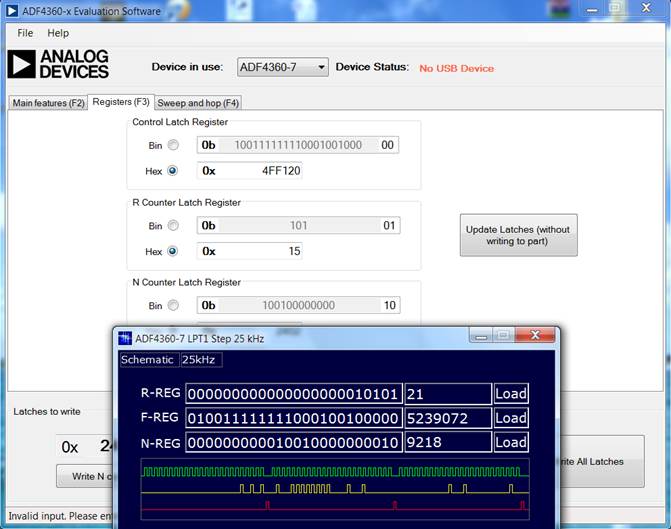Load the R-REG value

click(x=511, y=393)
